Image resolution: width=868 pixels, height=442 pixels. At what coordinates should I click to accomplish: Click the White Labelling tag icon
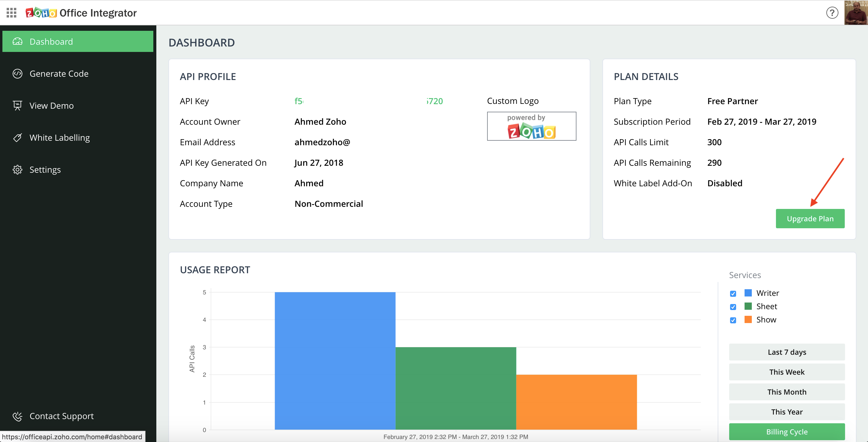pyautogui.click(x=18, y=138)
